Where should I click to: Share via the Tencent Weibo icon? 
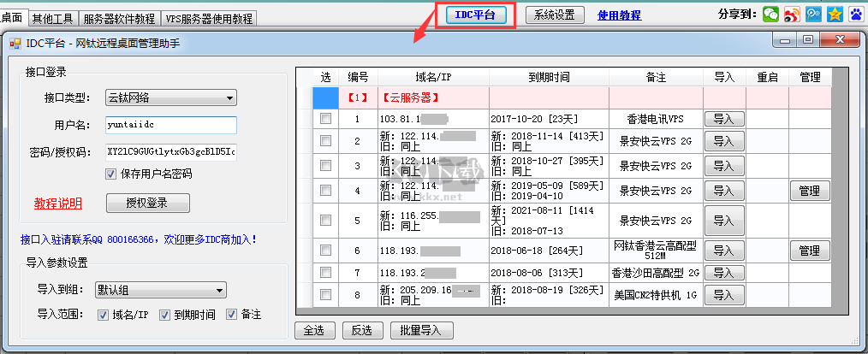(813, 15)
